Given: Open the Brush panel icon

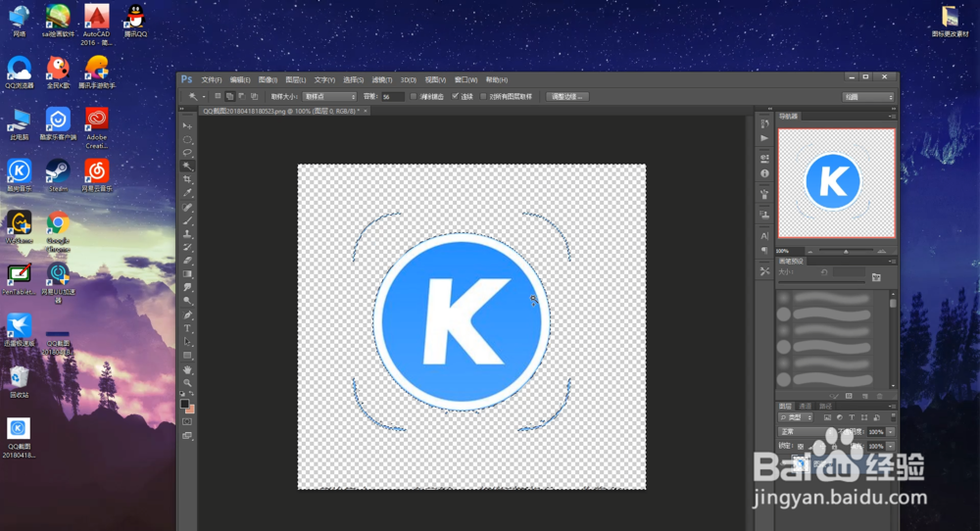Looking at the screenshot, I should point(764,194).
